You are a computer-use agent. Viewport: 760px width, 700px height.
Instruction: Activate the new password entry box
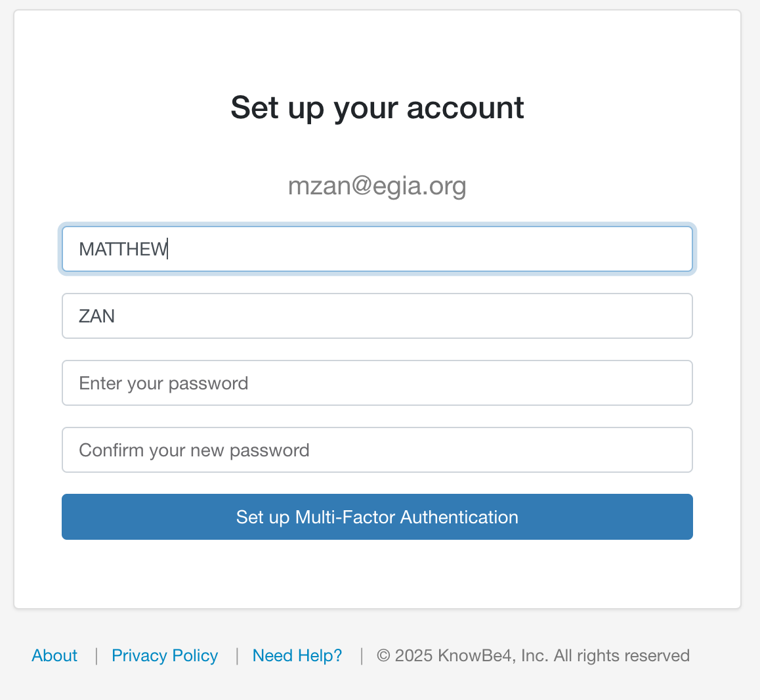pos(377,383)
